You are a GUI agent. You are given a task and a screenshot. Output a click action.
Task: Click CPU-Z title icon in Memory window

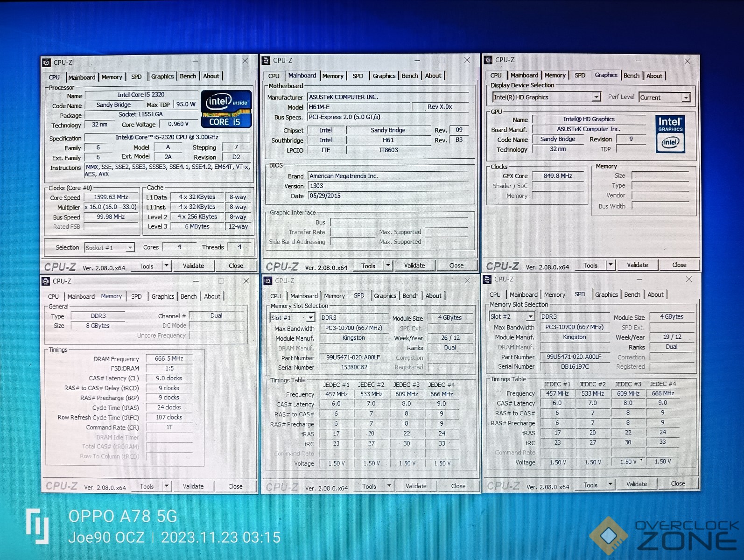[46, 281]
